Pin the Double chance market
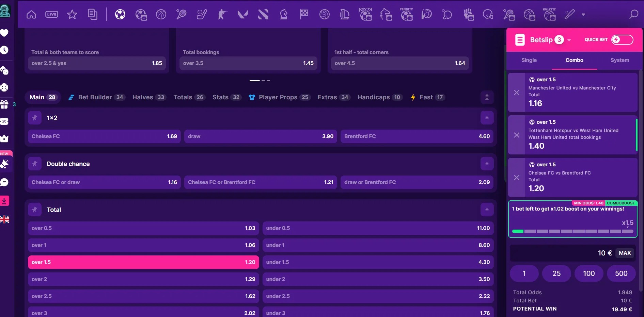The image size is (644, 317). (35, 164)
